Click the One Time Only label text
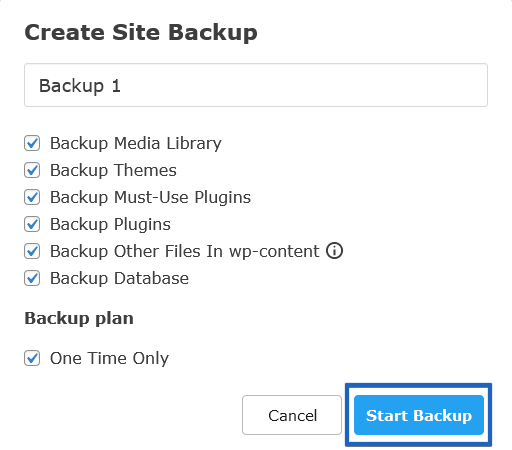This screenshot has height=450, width=512. pos(109,359)
